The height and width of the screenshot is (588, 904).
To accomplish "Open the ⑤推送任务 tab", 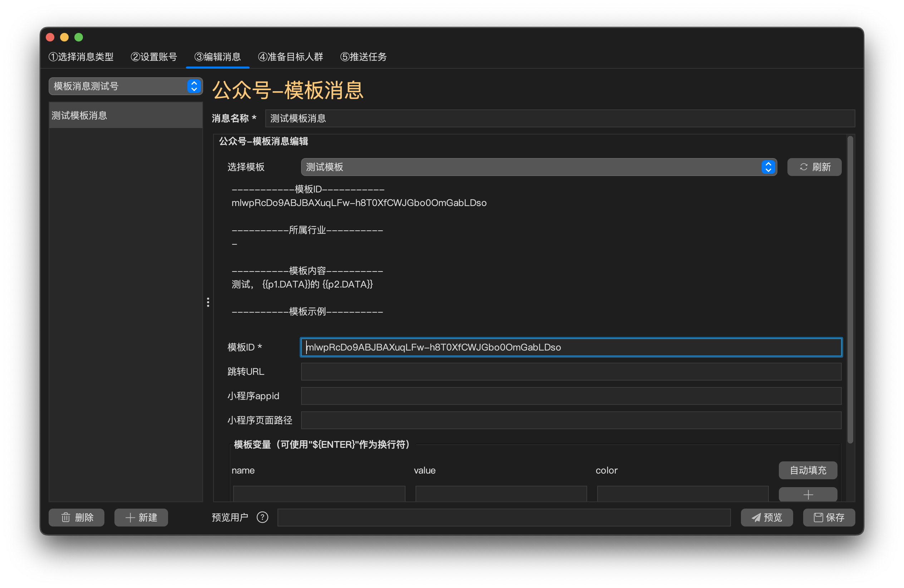I will [x=363, y=57].
